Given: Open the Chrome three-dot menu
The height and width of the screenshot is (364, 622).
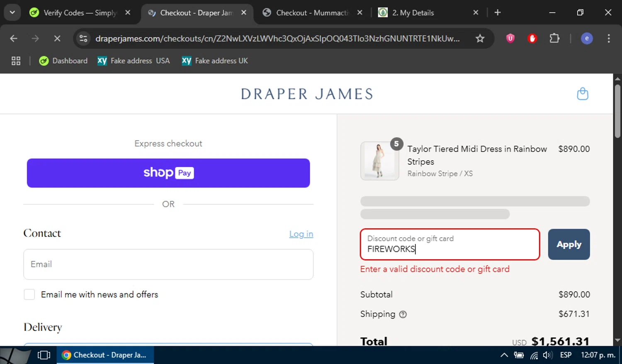Looking at the screenshot, I should (609, 39).
